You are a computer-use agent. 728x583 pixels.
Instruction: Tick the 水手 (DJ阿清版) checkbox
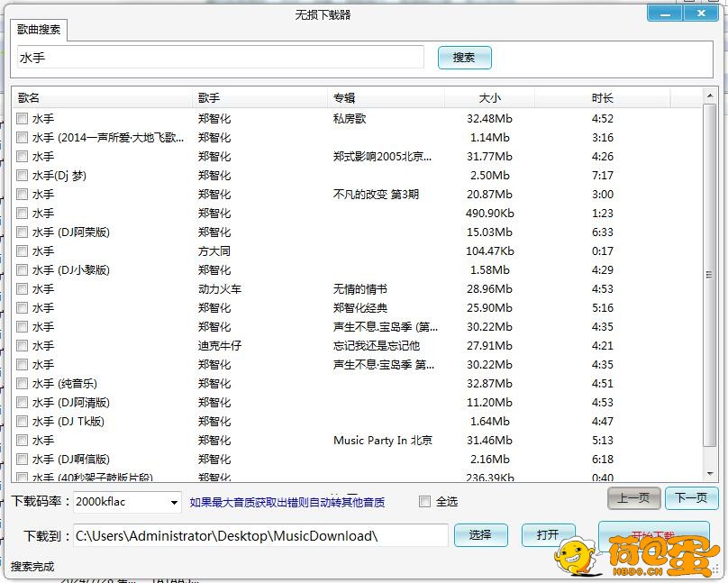[x=22, y=403]
